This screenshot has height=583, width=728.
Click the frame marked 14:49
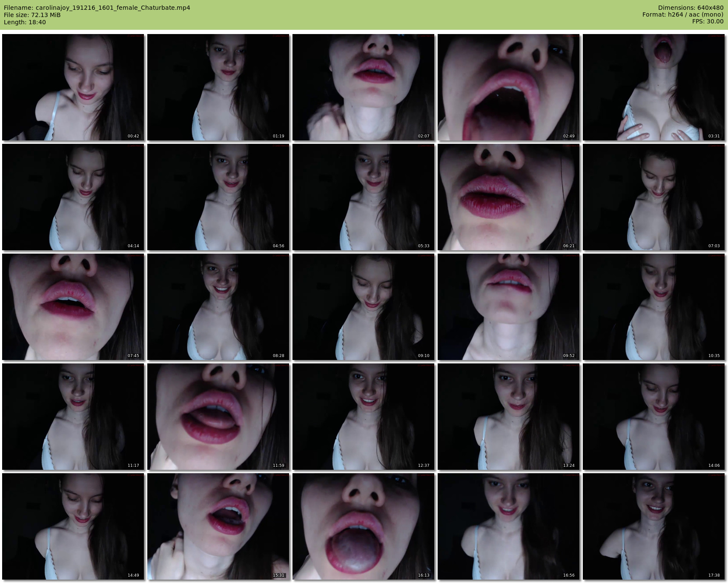click(x=73, y=526)
